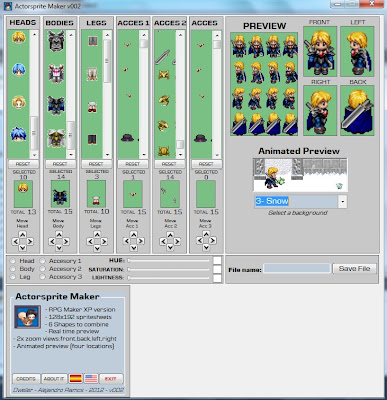Click the Exit button
The height and width of the screenshot is (400, 387).
pyautogui.click(x=111, y=379)
